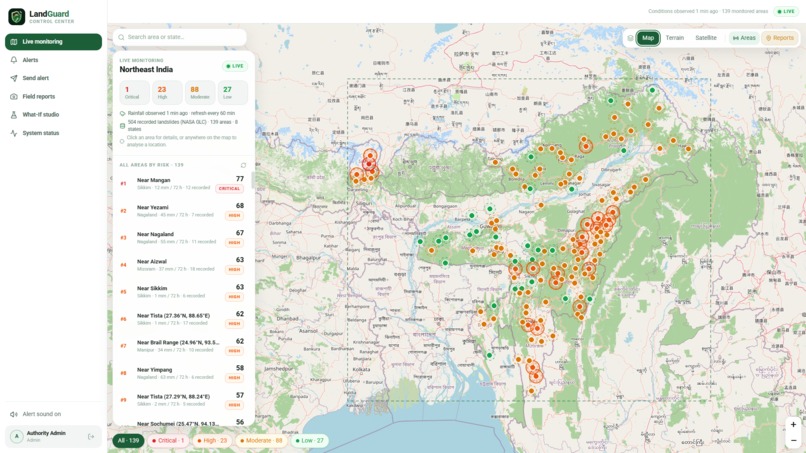Toggle the Reports overlay
This screenshot has height=453, width=806.
(780, 38)
